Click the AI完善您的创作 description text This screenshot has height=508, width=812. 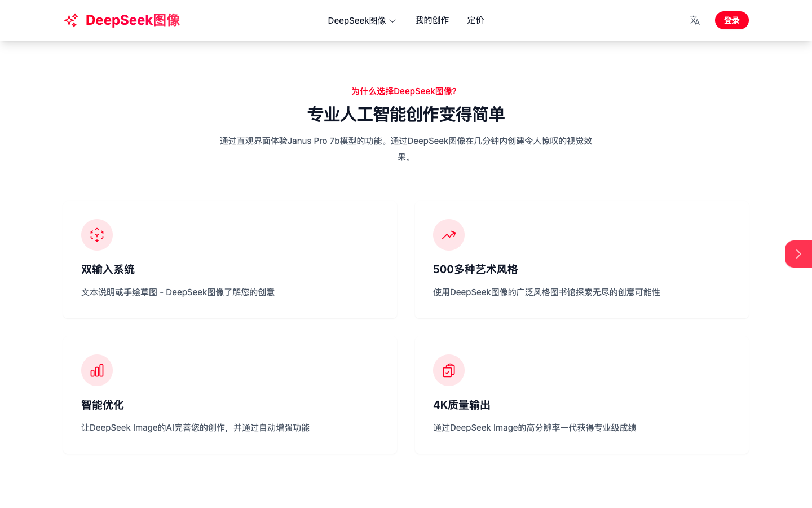[x=195, y=428]
